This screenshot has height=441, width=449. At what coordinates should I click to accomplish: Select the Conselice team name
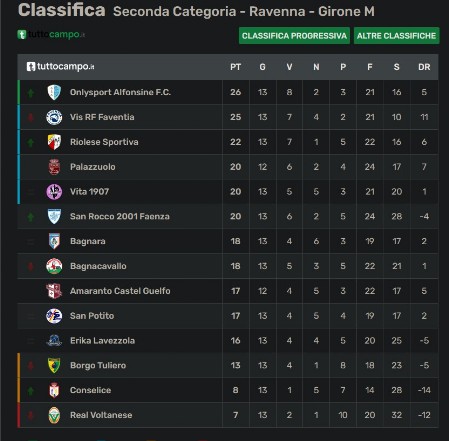(x=90, y=390)
